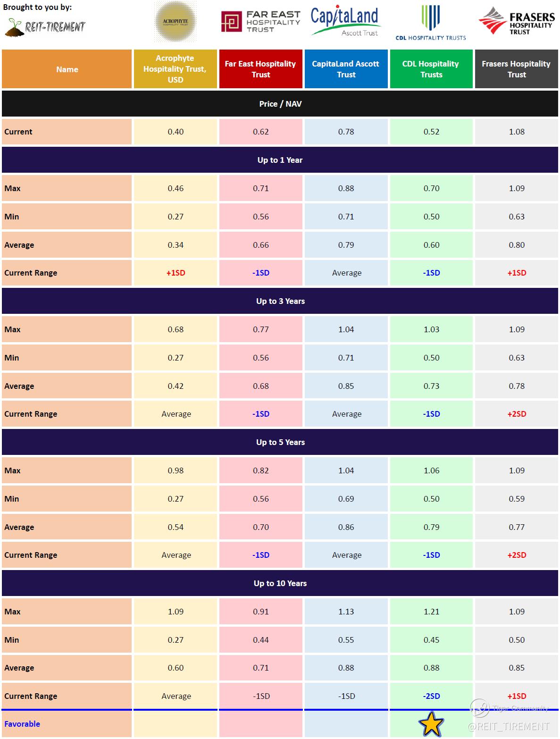
Task: Click the Far East Hospitality Trust logo
Action: [x=260, y=22]
